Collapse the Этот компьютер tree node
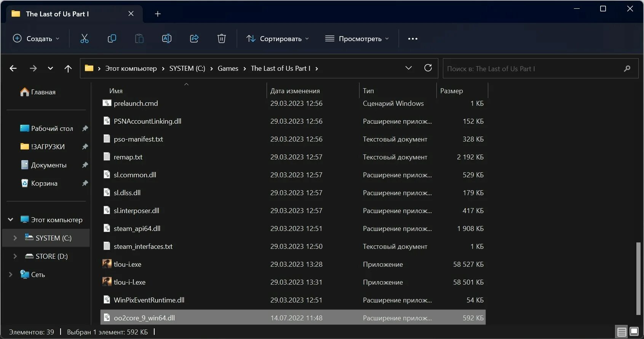 [11, 220]
